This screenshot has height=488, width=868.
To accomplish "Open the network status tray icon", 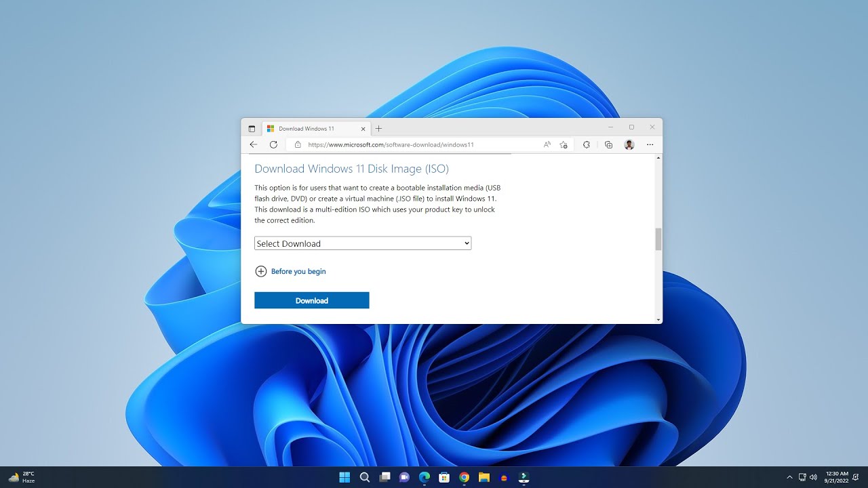I will tap(802, 477).
